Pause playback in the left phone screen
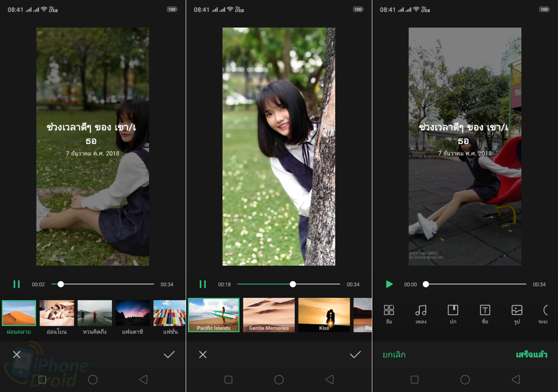558x392 pixels. point(17,284)
